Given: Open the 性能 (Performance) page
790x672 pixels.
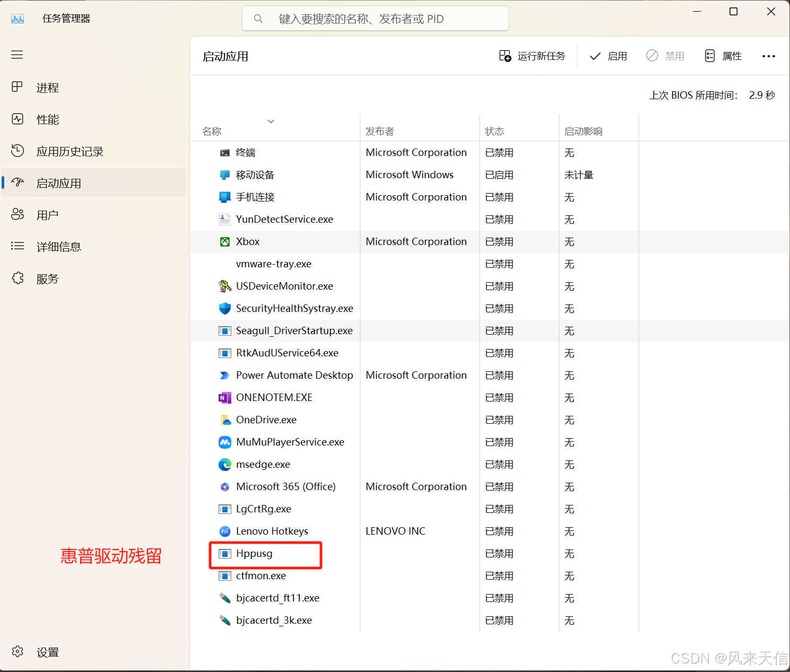Looking at the screenshot, I should pyautogui.click(x=94, y=119).
